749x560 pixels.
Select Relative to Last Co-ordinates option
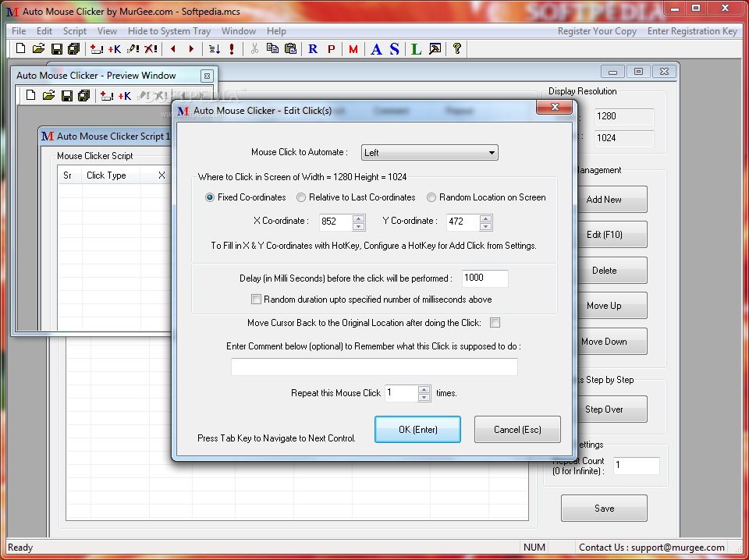coord(301,197)
